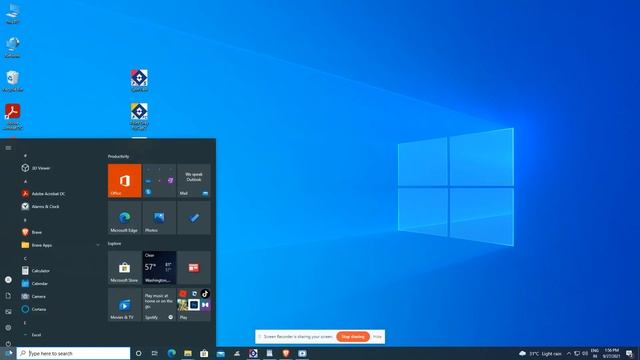Open Alarms & Clock from app list

pos(59,207)
